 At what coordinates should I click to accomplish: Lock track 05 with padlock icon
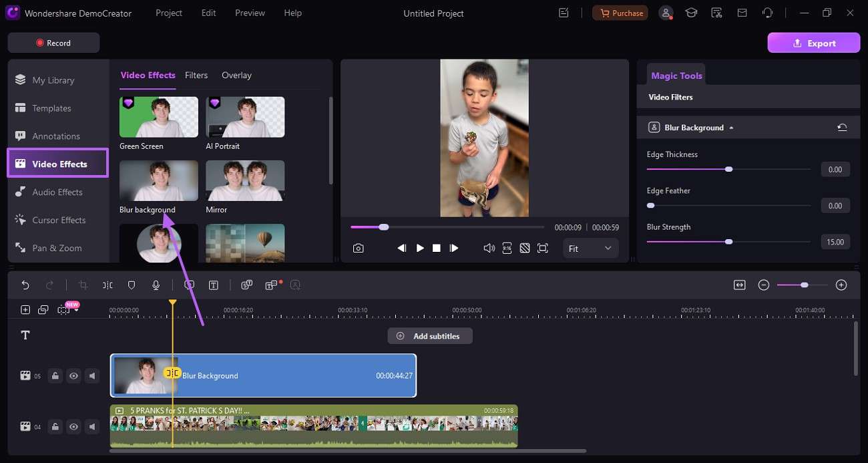55,376
